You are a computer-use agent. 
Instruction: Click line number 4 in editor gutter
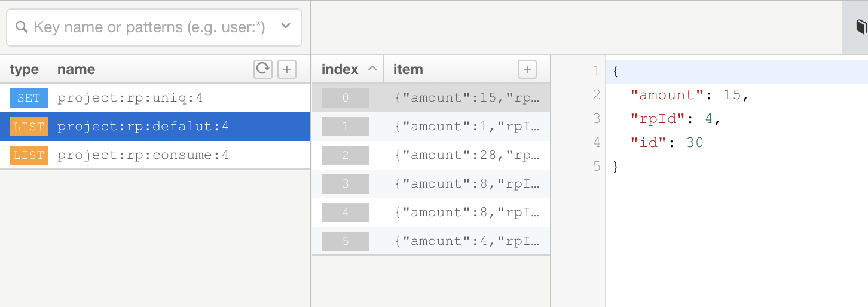pyautogui.click(x=595, y=143)
